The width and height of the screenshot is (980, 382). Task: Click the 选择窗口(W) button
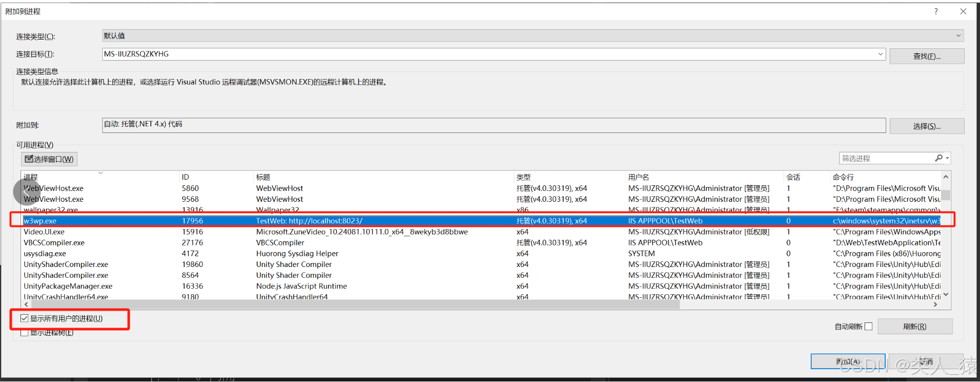(x=49, y=159)
